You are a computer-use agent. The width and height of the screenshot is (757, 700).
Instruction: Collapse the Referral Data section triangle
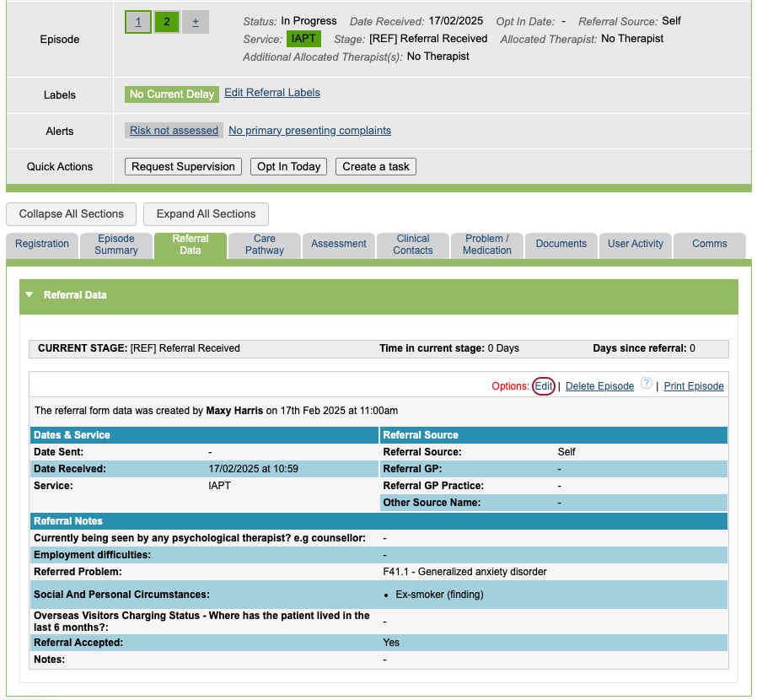pos(30,295)
